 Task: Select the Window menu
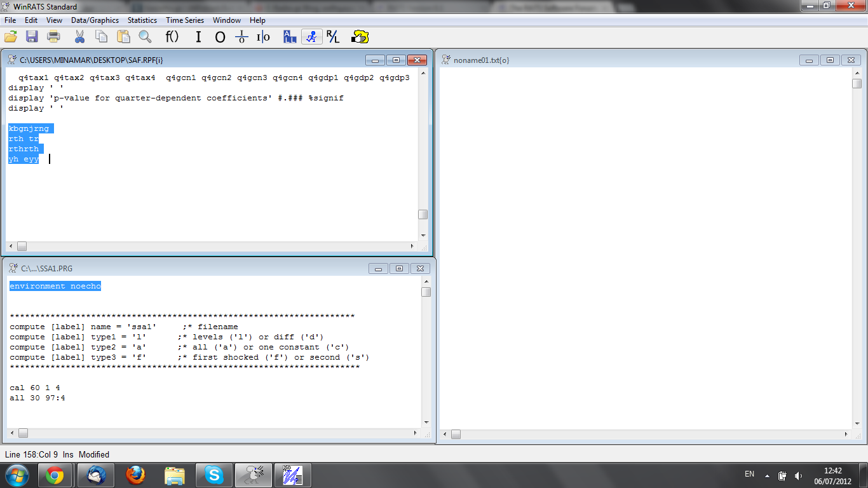226,20
